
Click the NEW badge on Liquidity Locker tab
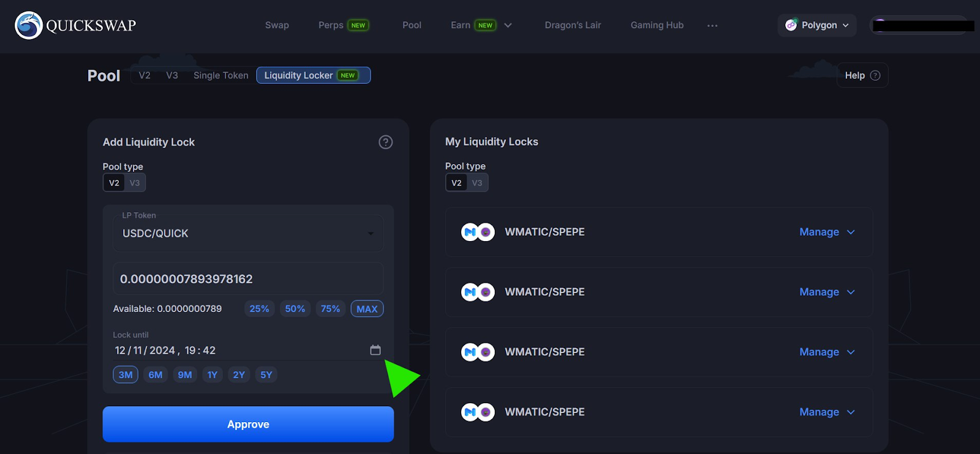pyautogui.click(x=348, y=75)
